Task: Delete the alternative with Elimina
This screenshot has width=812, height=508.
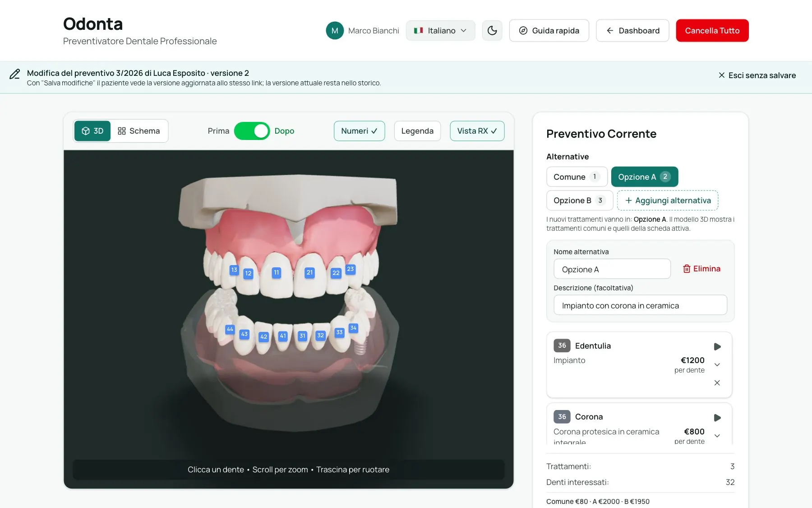Action: tap(701, 269)
